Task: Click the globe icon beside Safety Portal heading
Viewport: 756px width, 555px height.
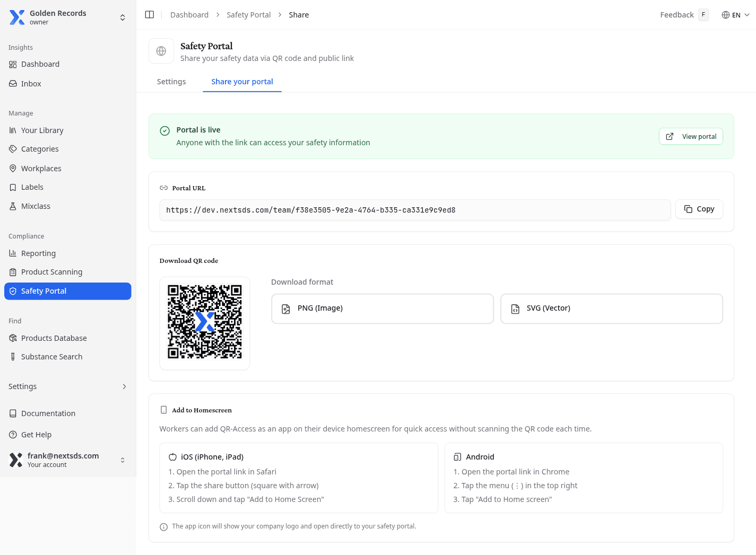Action: coord(161,51)
